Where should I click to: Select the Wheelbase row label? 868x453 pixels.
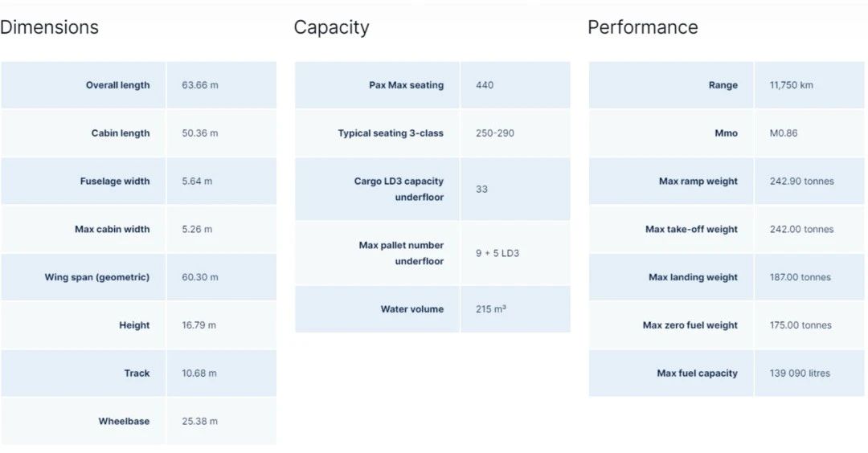[x=124, y=421]
